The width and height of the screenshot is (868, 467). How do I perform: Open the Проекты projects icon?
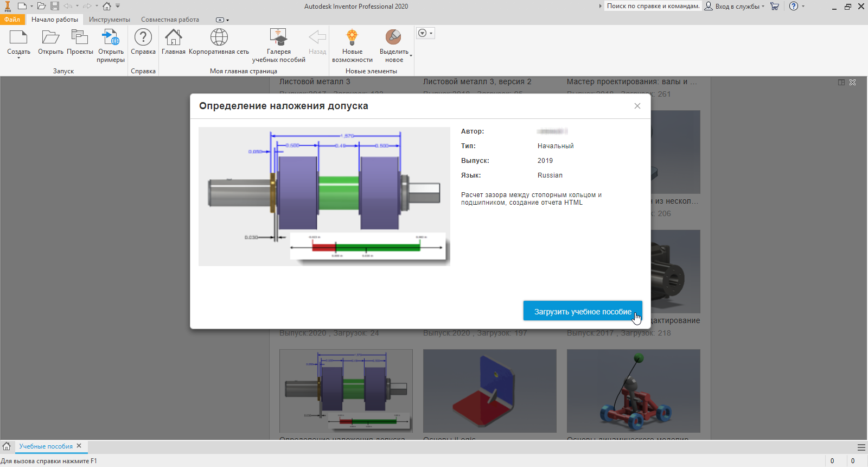(x=80, y=37)
